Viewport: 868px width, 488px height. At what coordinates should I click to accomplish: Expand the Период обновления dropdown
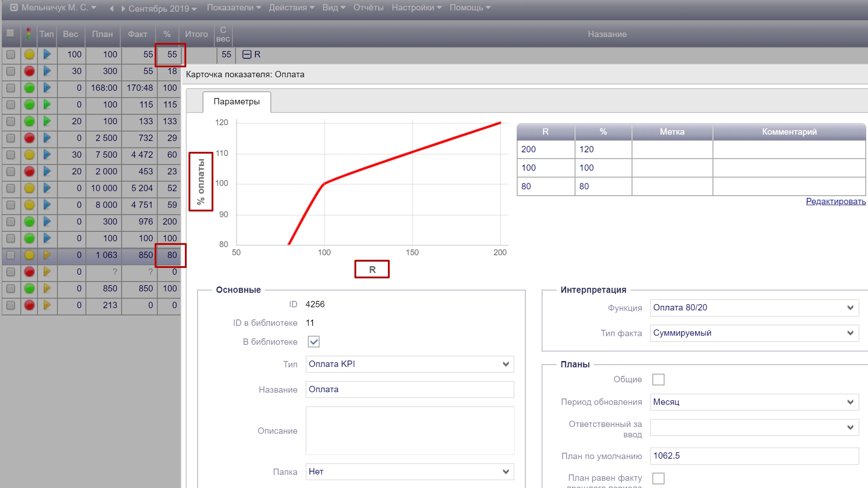click(x=754, y=402)
